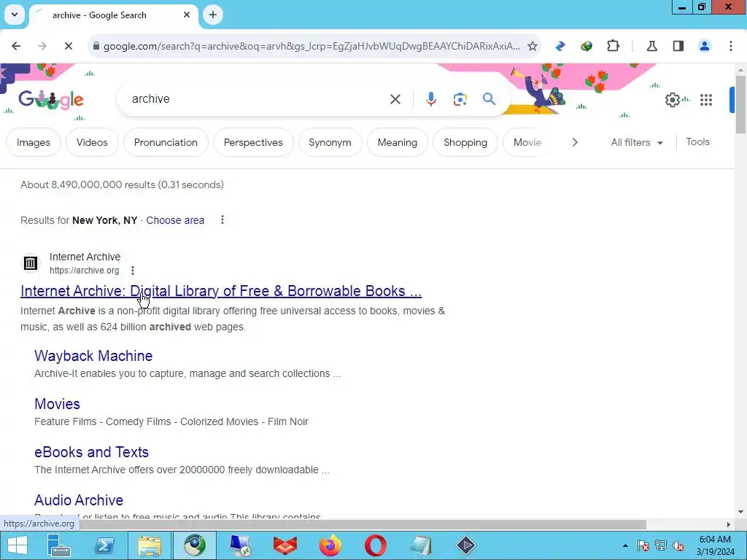Click the horizontal scrollbar right arrow
The width and height of the screenshot is (747, 560).
(728, 524)
